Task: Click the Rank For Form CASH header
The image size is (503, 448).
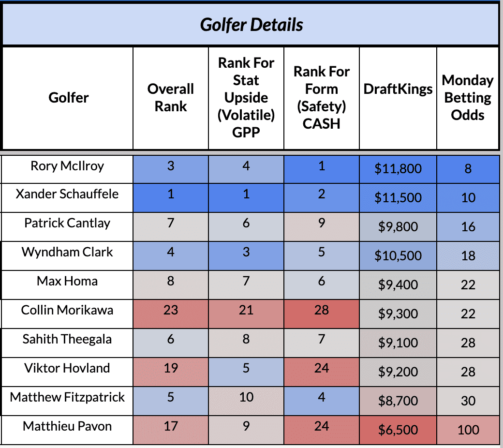Action: pos(322,98)
